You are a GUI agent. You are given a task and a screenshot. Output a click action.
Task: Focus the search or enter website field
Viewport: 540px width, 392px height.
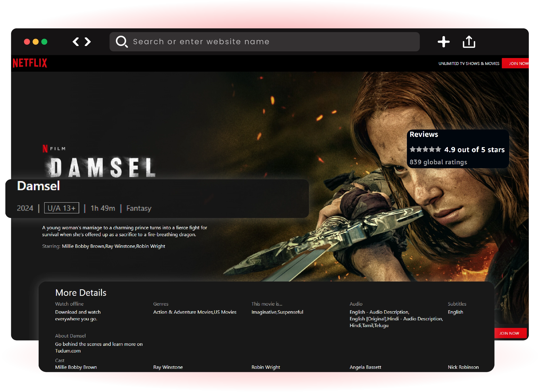coord(262,42)
